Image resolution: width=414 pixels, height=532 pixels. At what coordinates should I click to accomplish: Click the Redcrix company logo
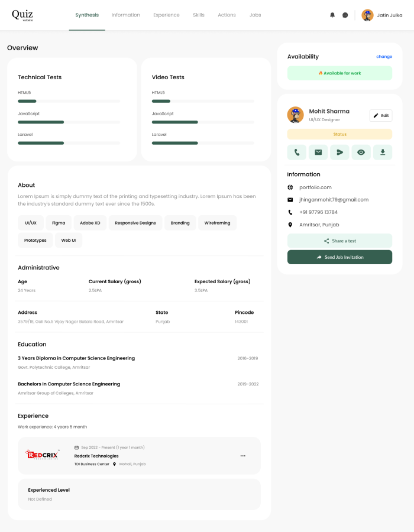43,455
